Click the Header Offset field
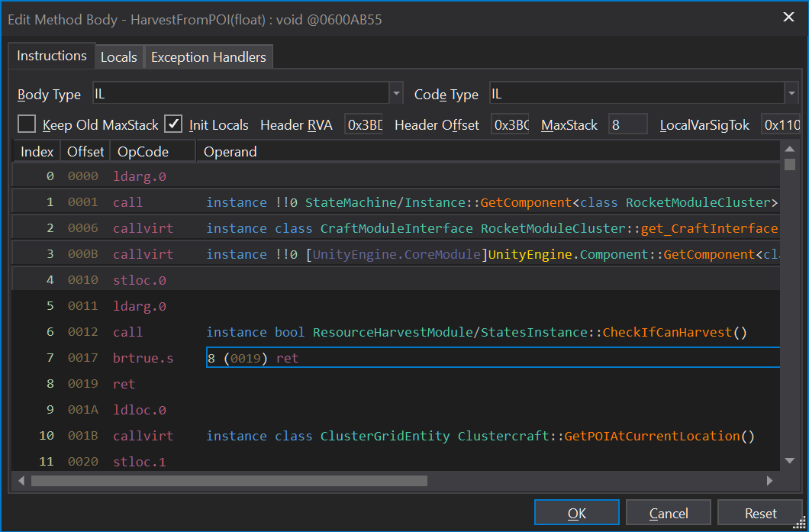 click(510, 125)
